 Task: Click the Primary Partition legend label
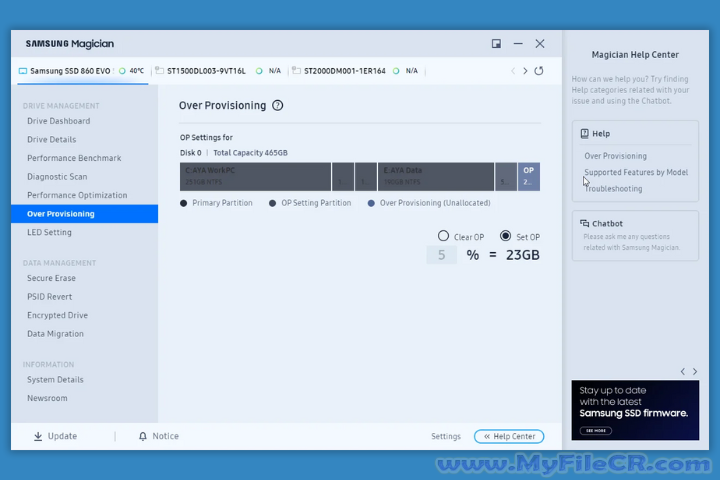pyautogui.click(x=222, y=203)
